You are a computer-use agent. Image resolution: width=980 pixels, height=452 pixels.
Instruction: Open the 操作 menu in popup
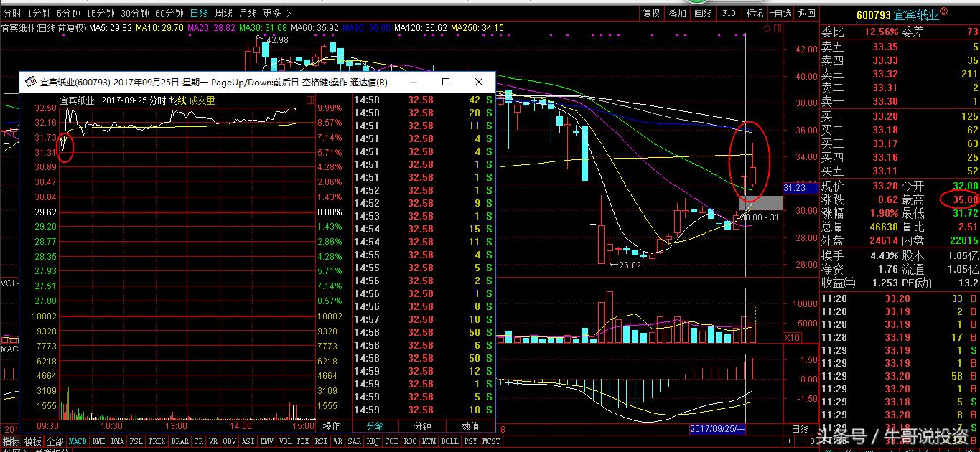tap(331, 427)
